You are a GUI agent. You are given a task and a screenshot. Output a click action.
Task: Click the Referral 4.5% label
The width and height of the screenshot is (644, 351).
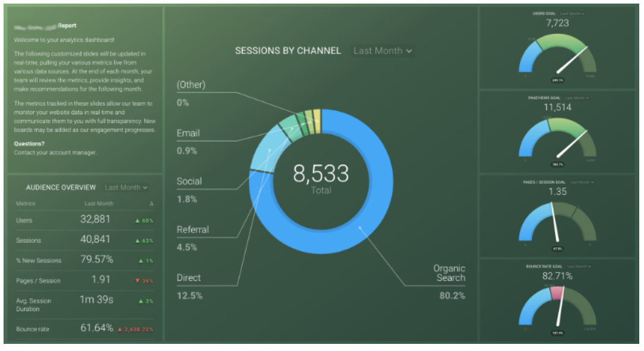tap(192, 238)
